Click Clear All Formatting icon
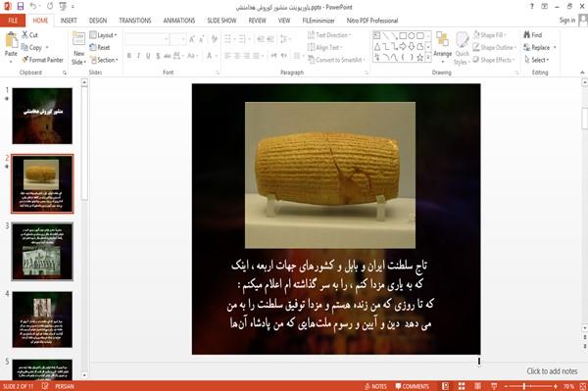This screenshot has height=391, width=588. [x=214, y=39]
